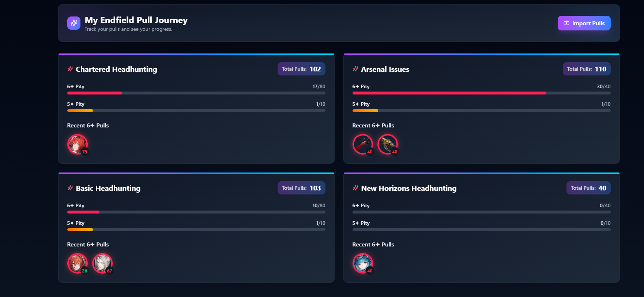Click the 10/80 pity count
Screen dimensions: 644x297
(x=319, y=205)
